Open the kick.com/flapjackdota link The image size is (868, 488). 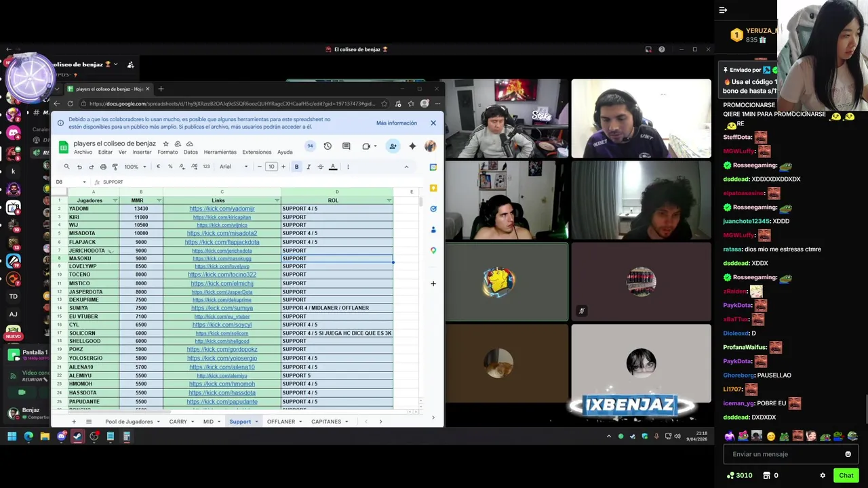222,242
